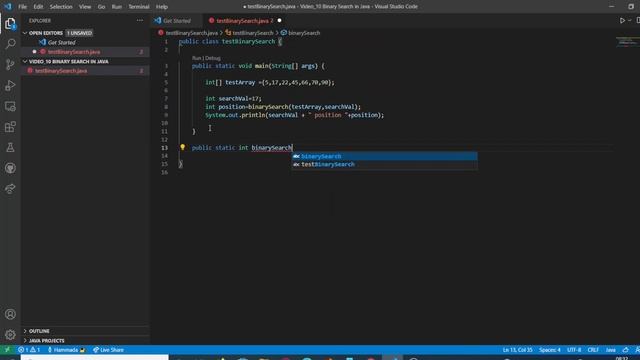Viewport: 640px width, 360px height.
Task: Open the Terminal menu
Action: 139,7
